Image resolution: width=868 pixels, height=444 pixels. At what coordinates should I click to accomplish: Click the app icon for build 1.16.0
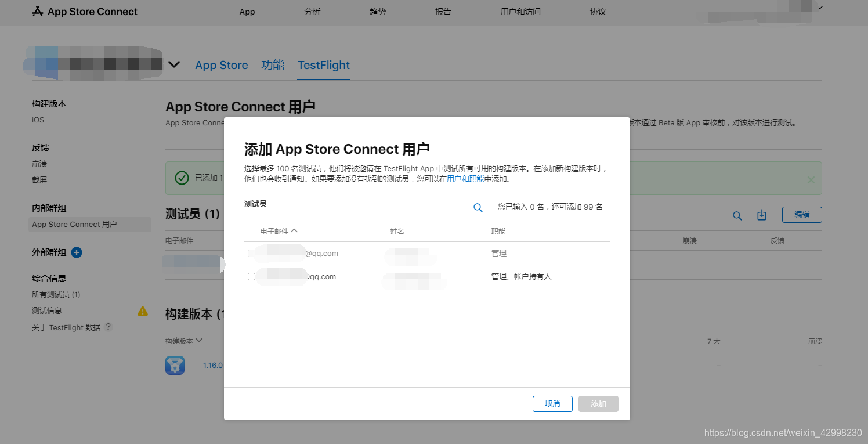[175, 365]
